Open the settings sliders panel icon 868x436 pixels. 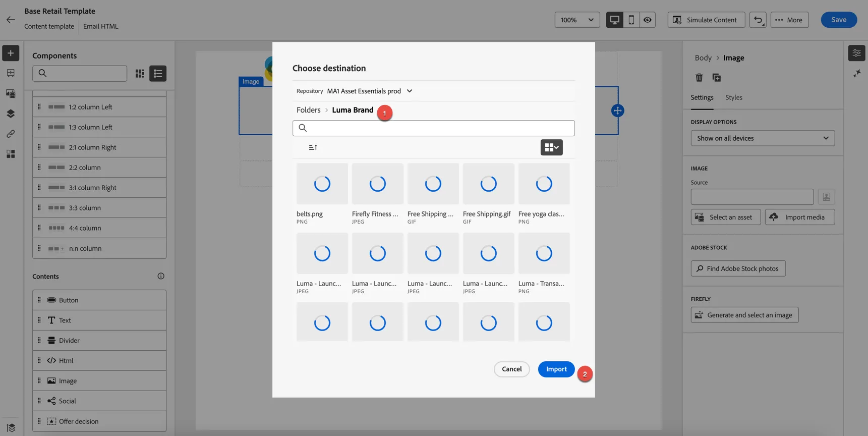(x=856, y=53)
